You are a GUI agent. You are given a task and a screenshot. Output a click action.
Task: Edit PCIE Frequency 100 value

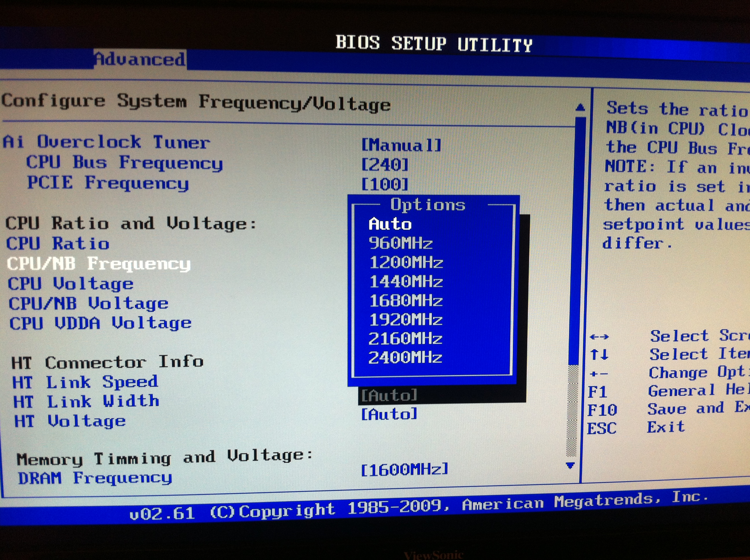tap(385, 185)
